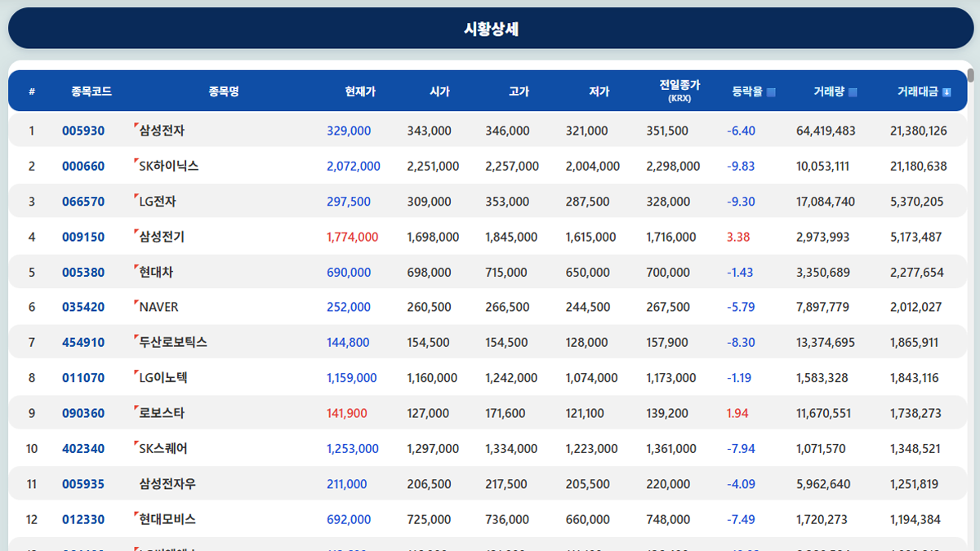Click the 저가 column header
Image resolution: width=980 pixels, height=551 pixels.
tap(599, 91)
